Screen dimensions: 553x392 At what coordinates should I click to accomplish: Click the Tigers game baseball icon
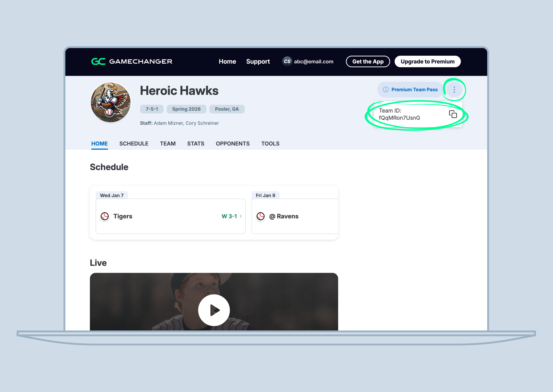(105, 216)
